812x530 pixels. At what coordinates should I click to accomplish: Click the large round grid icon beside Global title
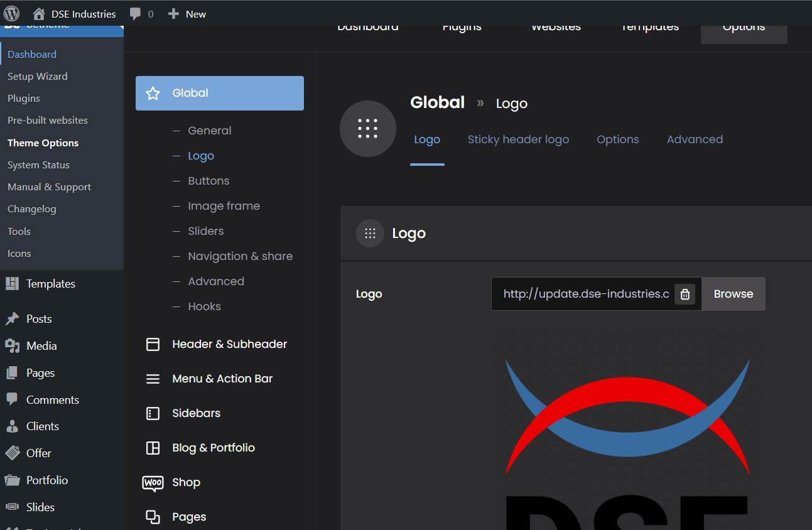368,129
